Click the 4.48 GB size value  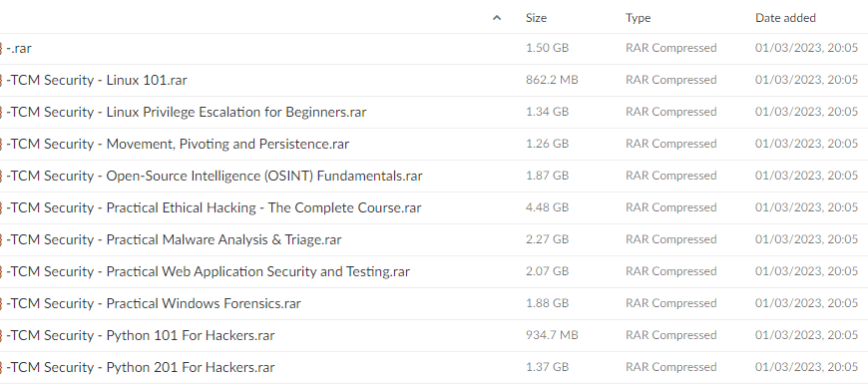coord(547,208)
